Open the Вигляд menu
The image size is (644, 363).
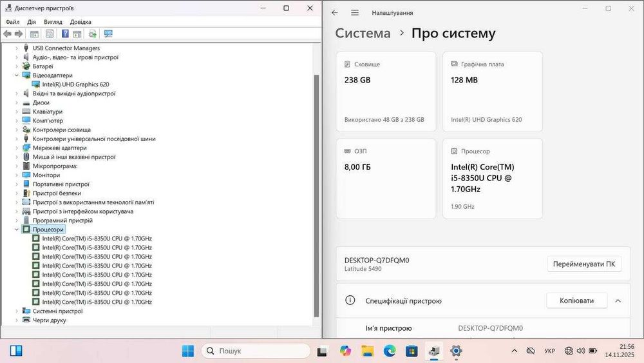(53, 22)
